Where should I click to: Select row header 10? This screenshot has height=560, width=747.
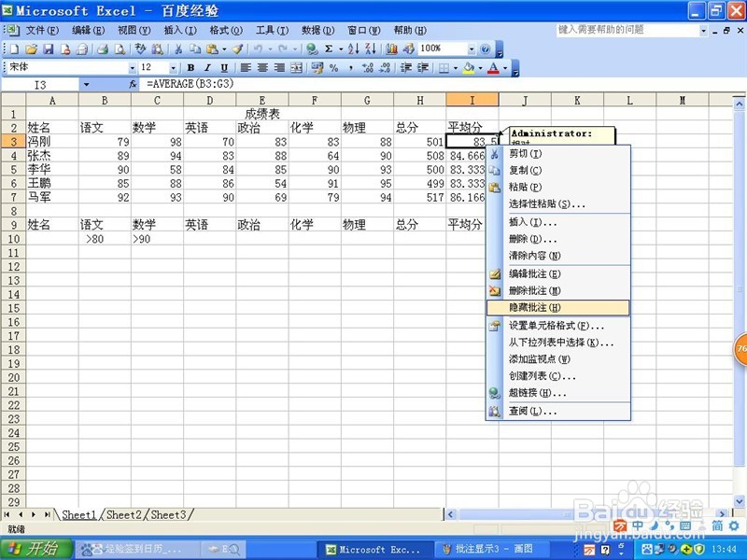tap(13, 239)
